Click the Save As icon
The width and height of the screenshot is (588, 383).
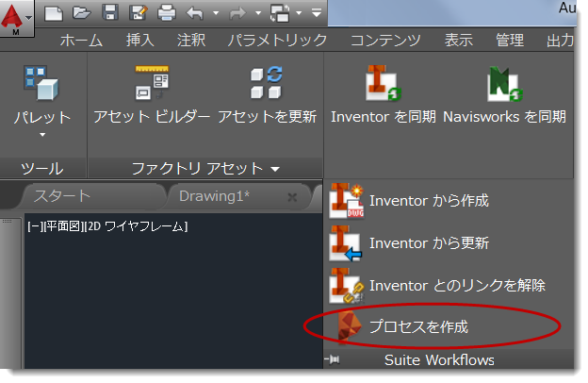coord(138,13)
